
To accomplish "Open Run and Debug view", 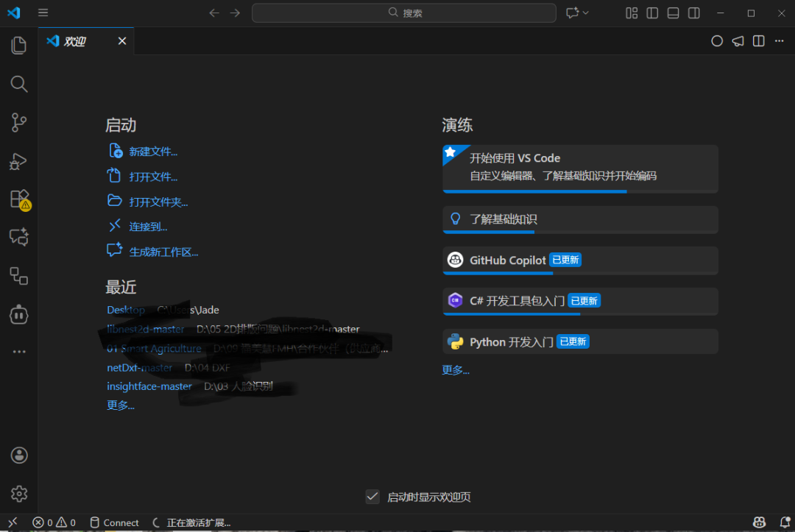I will tap(18, 161).
